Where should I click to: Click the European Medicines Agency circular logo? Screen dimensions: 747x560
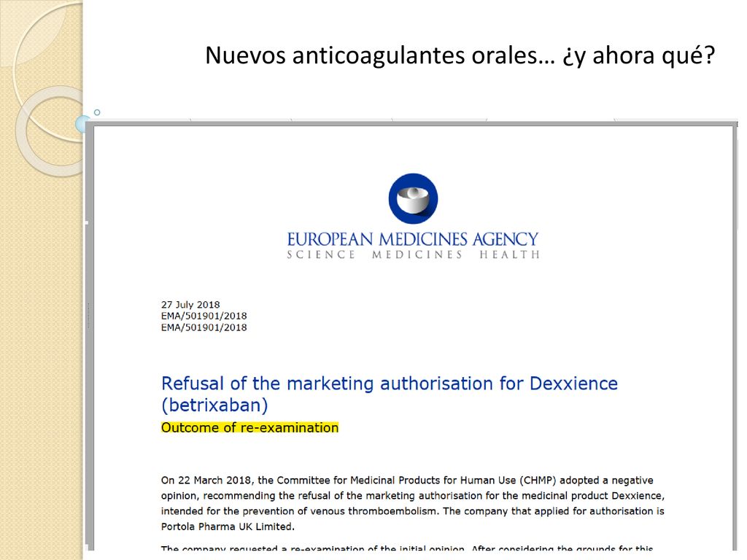point(413,198)
